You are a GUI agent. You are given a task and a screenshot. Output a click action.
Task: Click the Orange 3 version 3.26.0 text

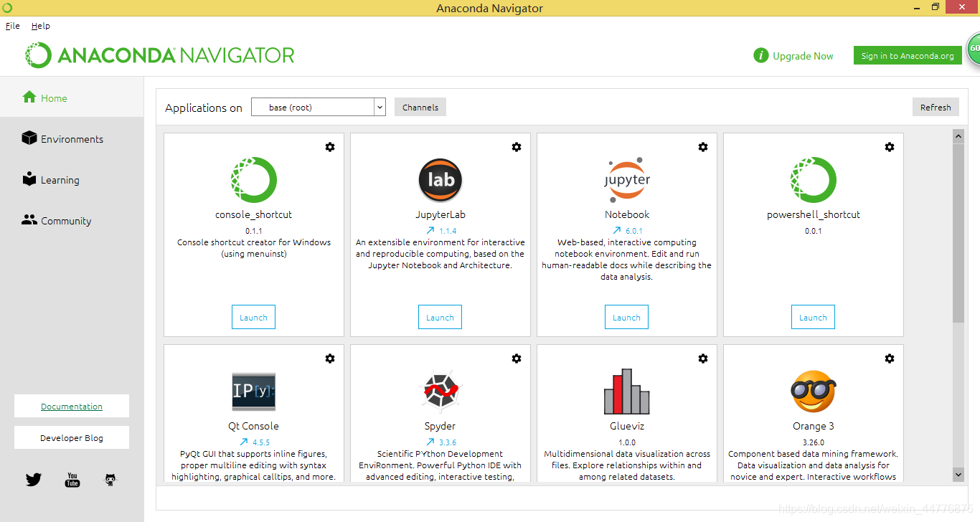coord(814,442)
